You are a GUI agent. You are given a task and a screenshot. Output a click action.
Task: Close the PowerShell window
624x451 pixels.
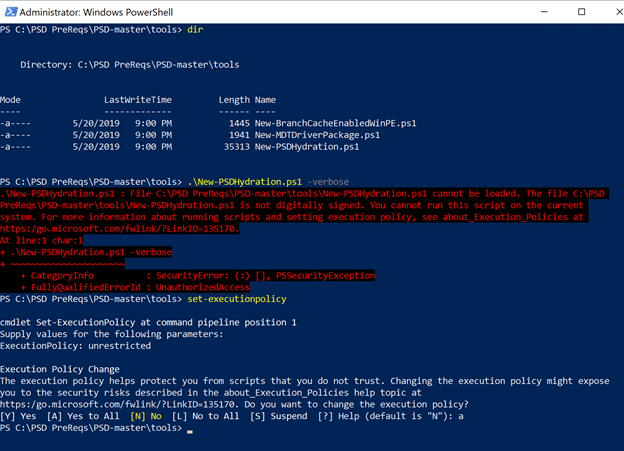tap(619, 12)
